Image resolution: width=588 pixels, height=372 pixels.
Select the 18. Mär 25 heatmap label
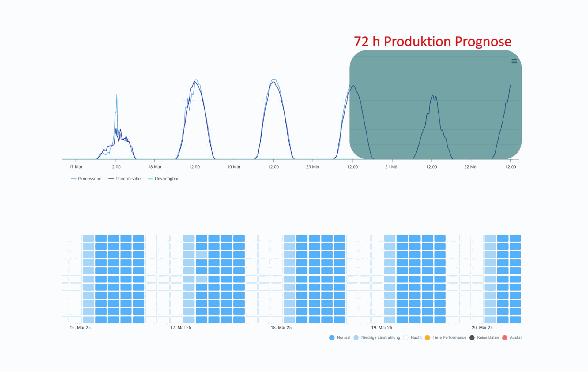point(281,328)
